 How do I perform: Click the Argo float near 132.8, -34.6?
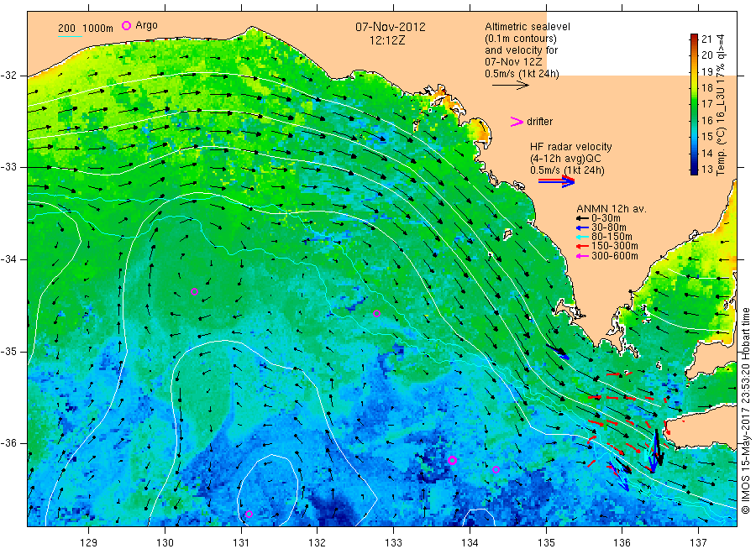click(377, 314)
